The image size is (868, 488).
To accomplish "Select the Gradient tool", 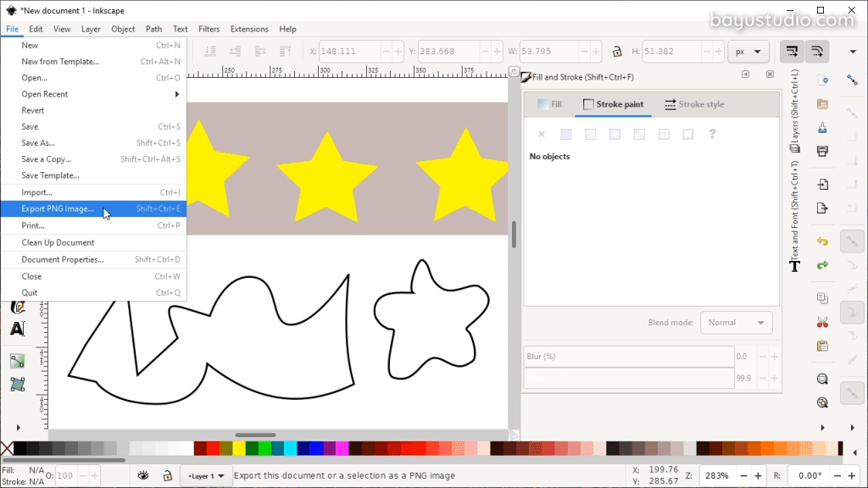I will point(17,361).
